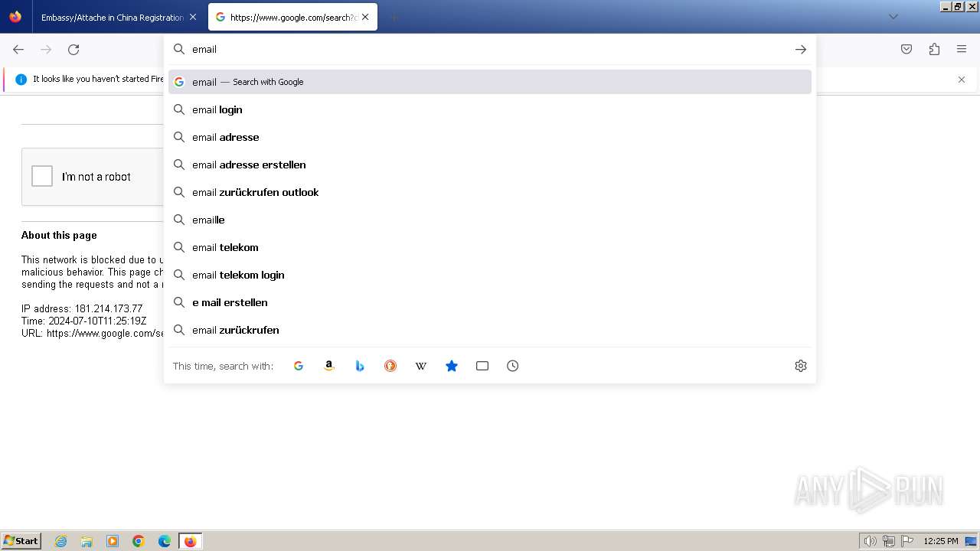Search this time with Bing
Image resolution: width=980 pixels, height=551 pixels.
(x=360, y=366)
